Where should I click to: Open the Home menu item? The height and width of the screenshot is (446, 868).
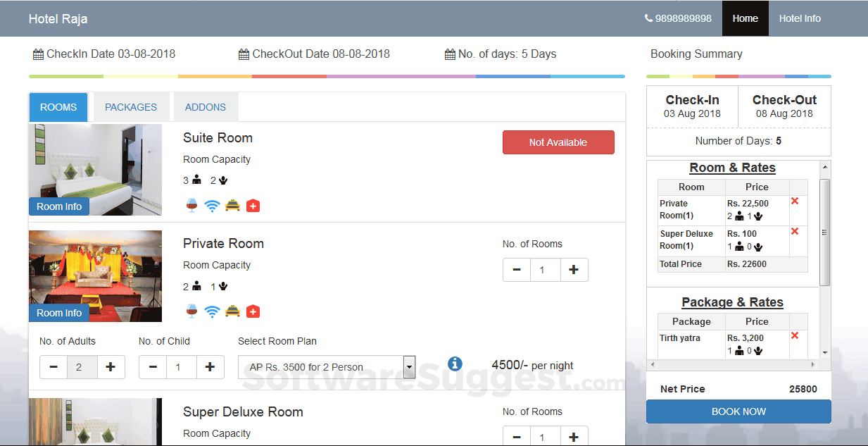745,18
